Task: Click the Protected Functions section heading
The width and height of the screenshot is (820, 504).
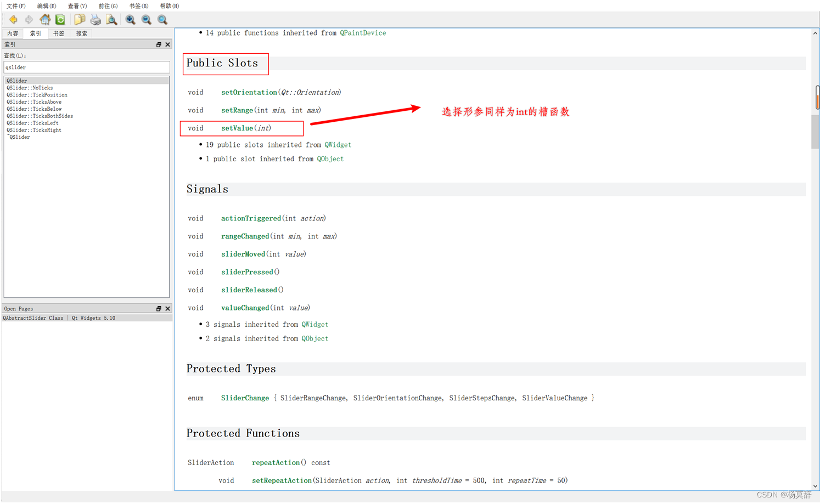Action: pos(243,434)
